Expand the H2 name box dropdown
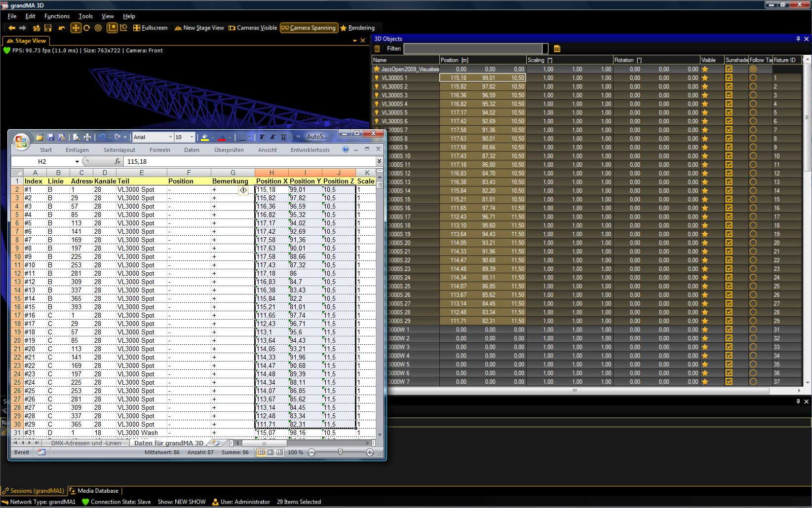Viewport: 812px width, 508px height. coord(77,162)
